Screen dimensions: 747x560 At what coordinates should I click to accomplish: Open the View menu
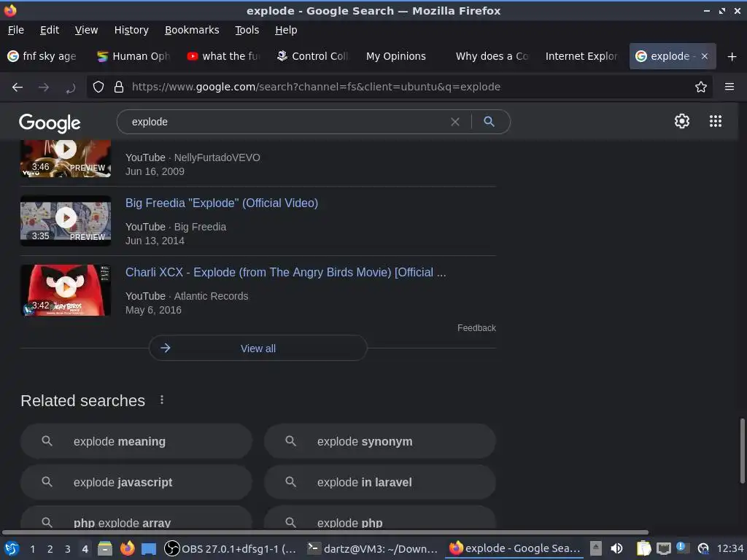point(86,30)
